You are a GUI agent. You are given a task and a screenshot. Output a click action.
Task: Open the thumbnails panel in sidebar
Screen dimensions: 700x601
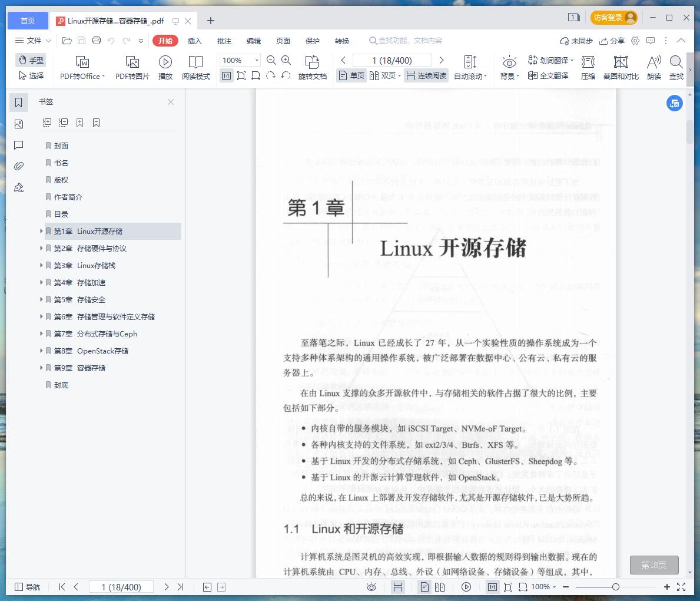(19, 124)
